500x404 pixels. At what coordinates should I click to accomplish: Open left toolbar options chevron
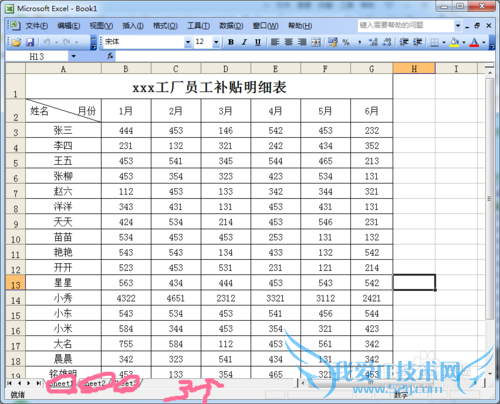pos(94,43)
